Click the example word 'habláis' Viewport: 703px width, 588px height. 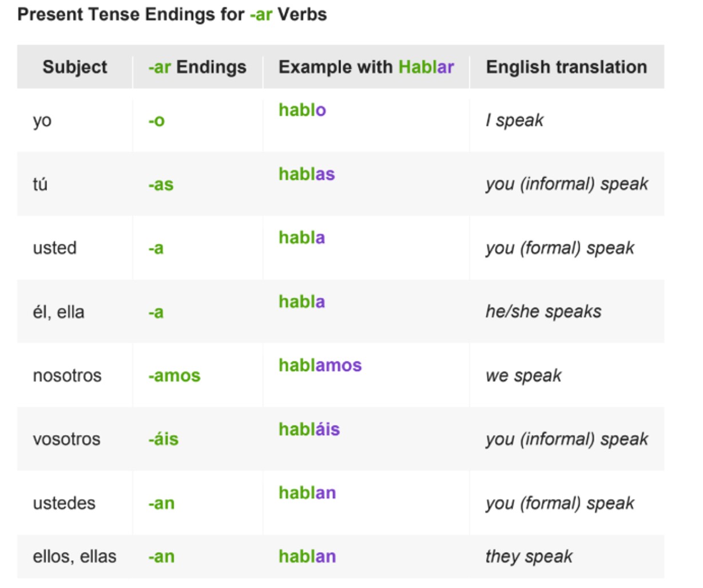pyautogui.click(x=309, y=429)
